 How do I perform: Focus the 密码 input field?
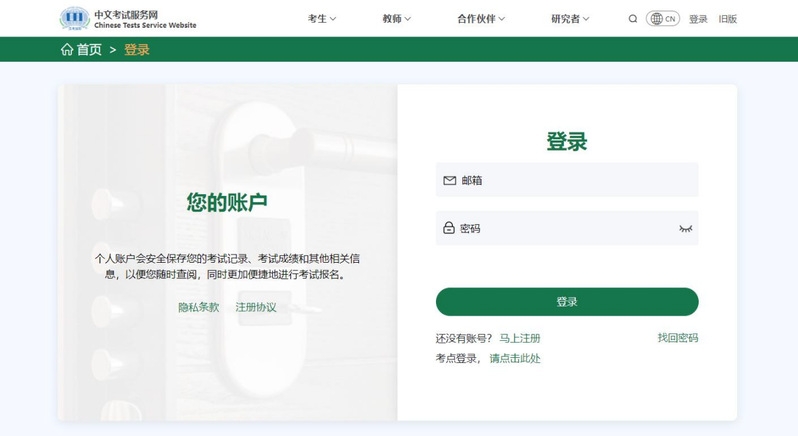click(567, 228)
